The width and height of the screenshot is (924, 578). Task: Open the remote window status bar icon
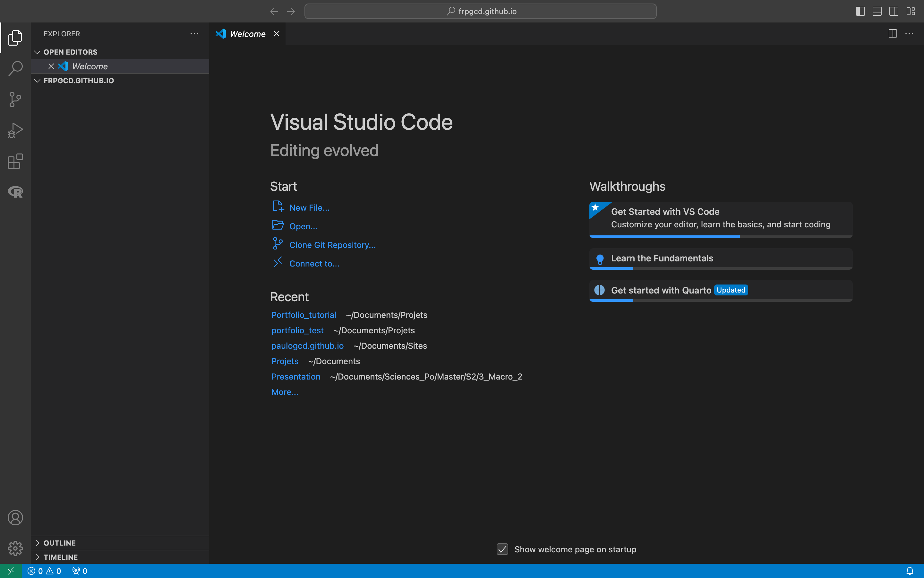11,571
